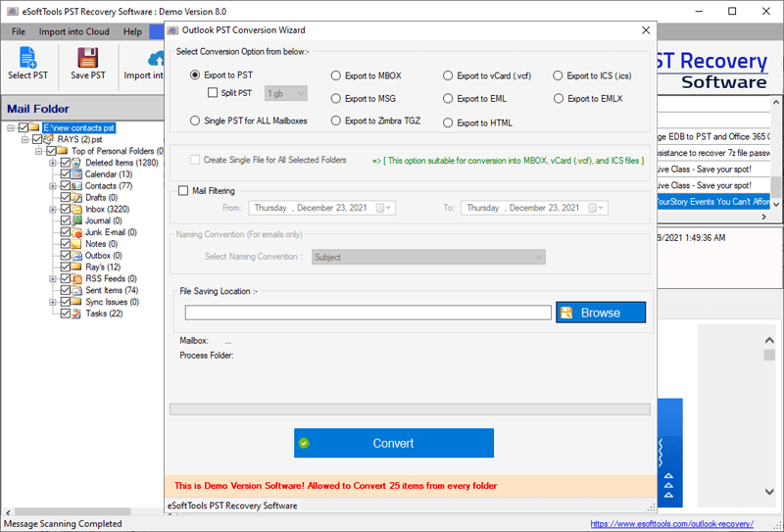
Task: Expand the Sync Issues tree node
Action: tap(53, 302)
